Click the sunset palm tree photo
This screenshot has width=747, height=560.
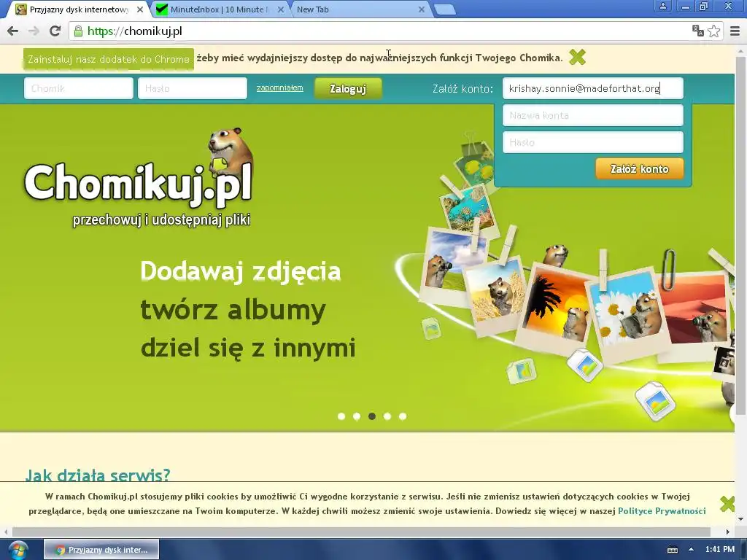(x=555, y=308)
